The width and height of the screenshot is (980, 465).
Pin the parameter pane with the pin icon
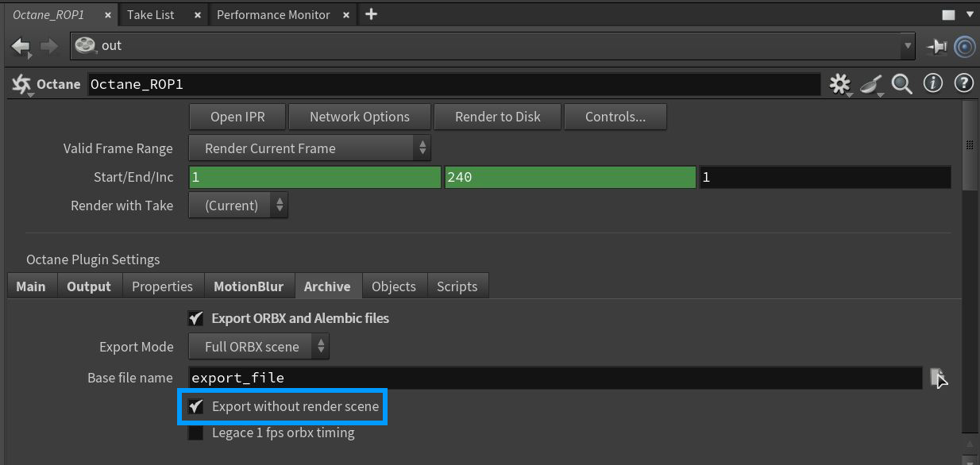(938, 46)
